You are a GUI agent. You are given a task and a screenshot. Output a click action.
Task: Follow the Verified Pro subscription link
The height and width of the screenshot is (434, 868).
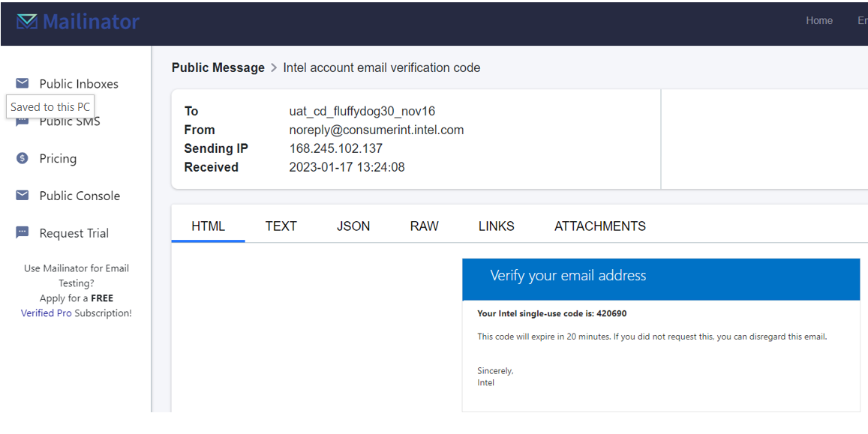click(46, 313)
